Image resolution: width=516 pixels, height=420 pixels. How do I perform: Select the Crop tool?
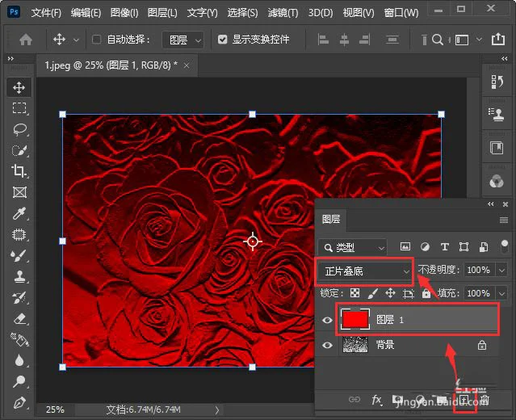pyautogui.click(x=19, y=171)
